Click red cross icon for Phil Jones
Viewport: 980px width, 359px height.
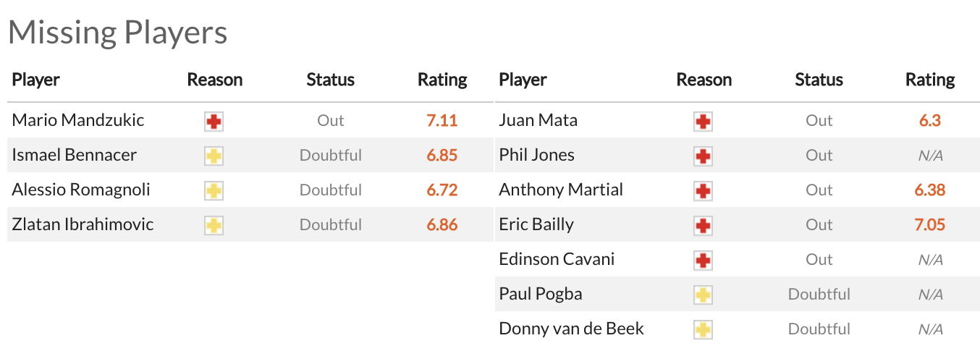[x=703, y=156]
